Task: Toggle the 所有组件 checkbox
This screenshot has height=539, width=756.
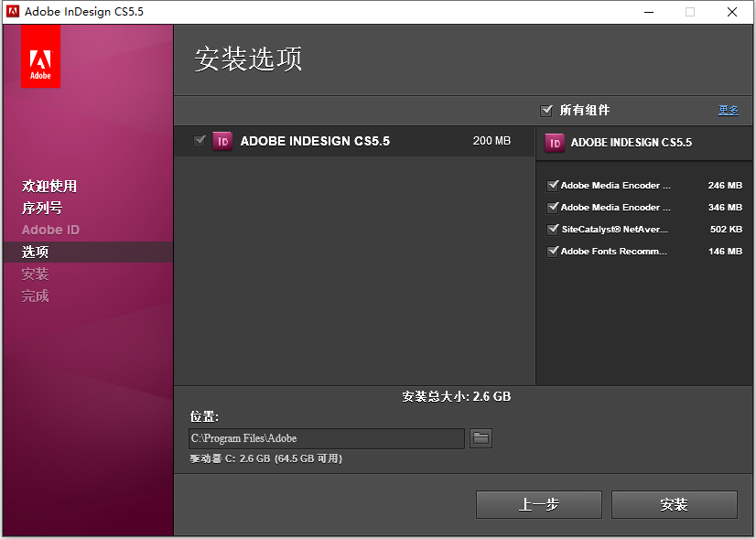Action: click(x=546, y=111)
